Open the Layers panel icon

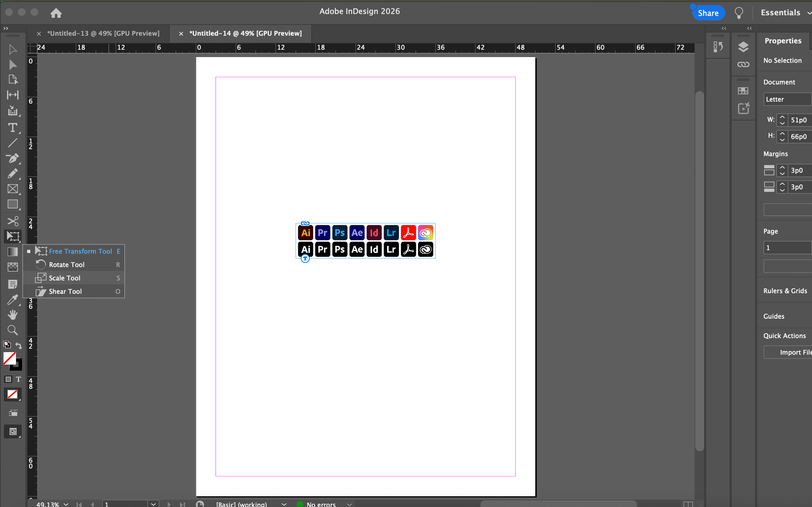click(x=743, y=47)
